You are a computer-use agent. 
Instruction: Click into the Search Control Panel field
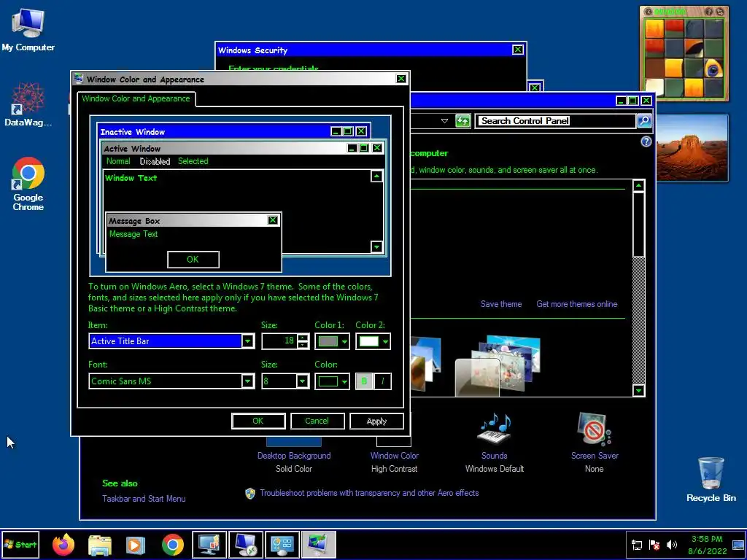click(555, 121)
